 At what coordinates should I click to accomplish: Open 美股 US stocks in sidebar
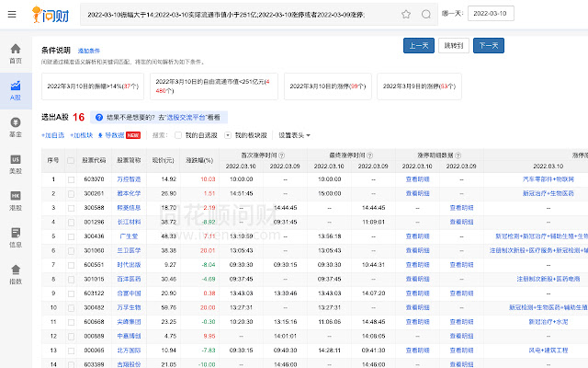16,164
